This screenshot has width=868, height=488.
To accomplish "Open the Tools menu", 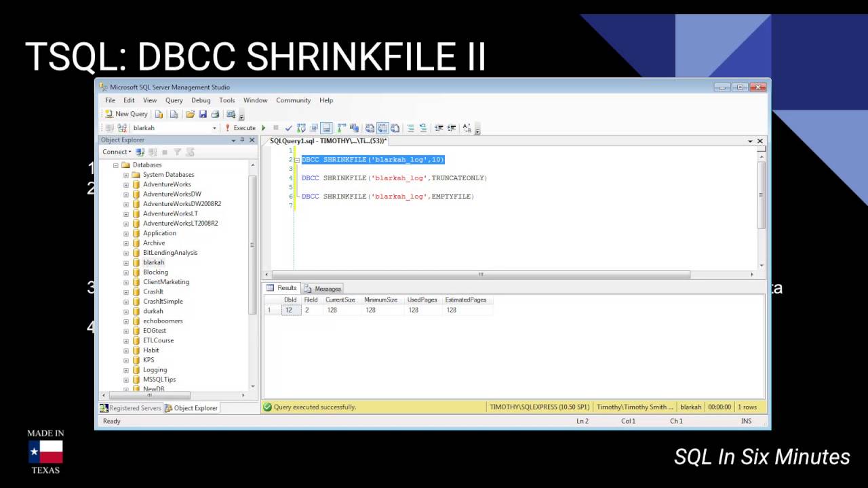I will tap(227, 100).
